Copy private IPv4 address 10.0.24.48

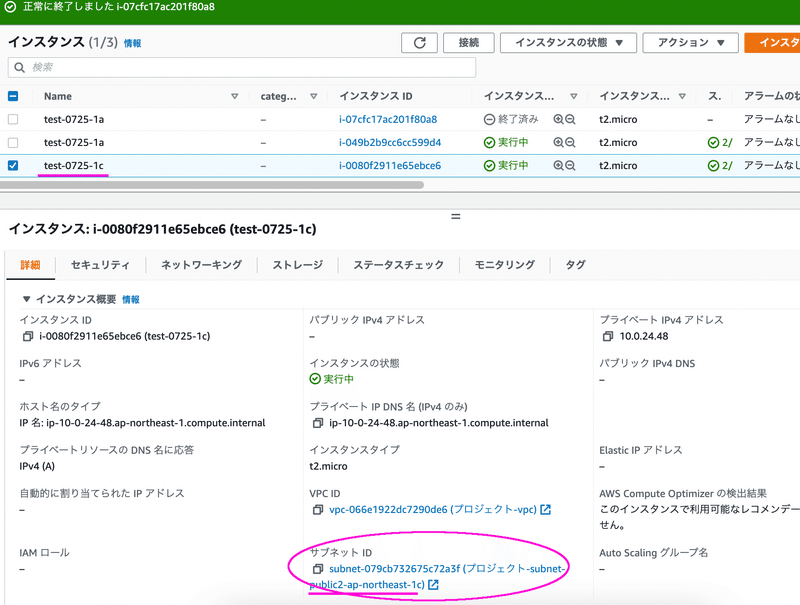click(x=608, y=336)
